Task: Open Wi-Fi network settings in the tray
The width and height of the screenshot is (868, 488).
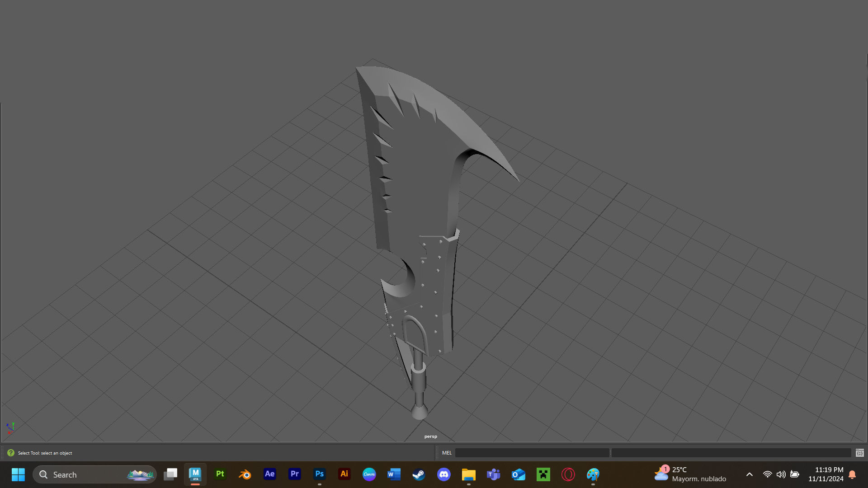Action: coord(767,474)
